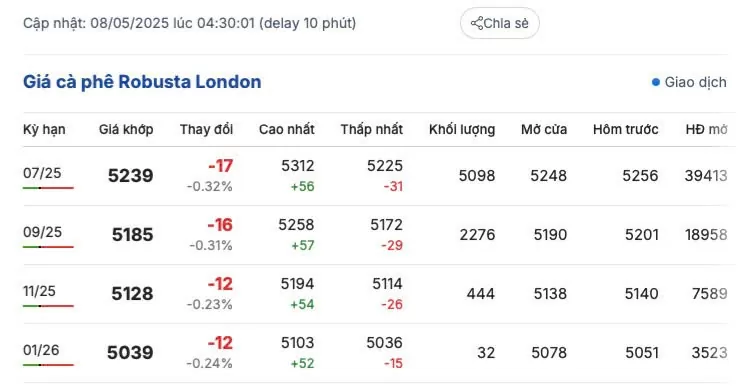Click the Cao nhất column header

coord(287,129)
